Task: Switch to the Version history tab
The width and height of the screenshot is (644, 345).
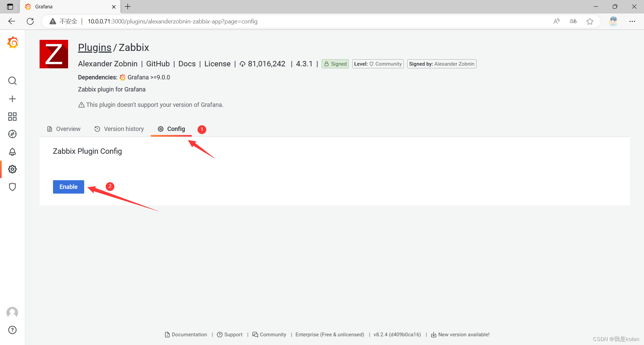Action: pos(119,129)
